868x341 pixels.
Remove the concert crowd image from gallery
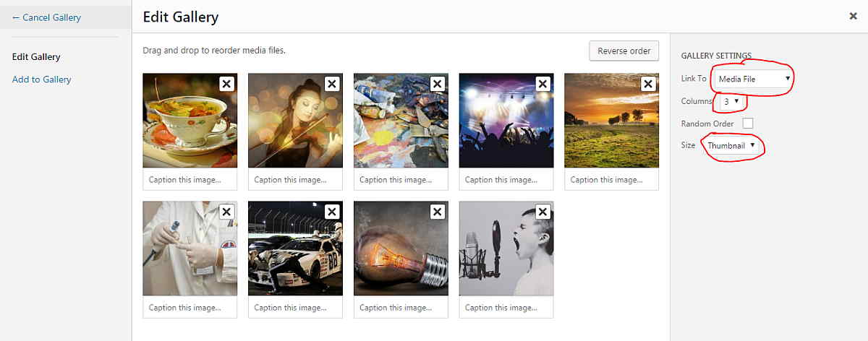[x=543, y=84]
